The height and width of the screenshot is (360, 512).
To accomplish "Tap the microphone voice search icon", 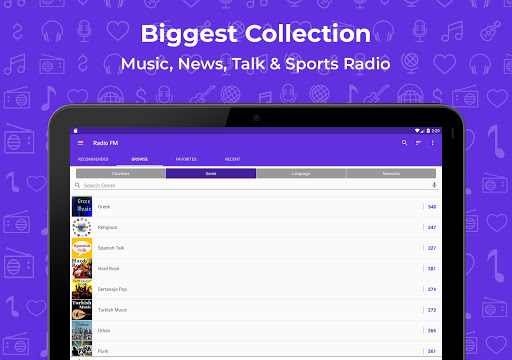I will (434, 185).
